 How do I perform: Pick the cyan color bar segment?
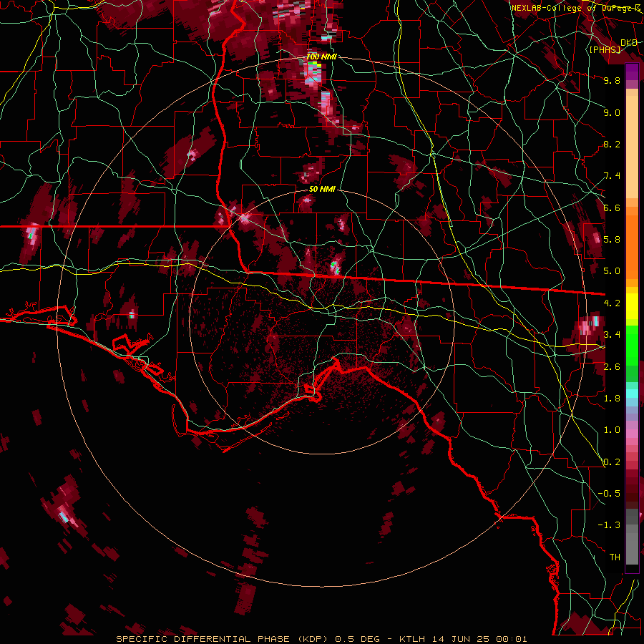tap(632, 394)
